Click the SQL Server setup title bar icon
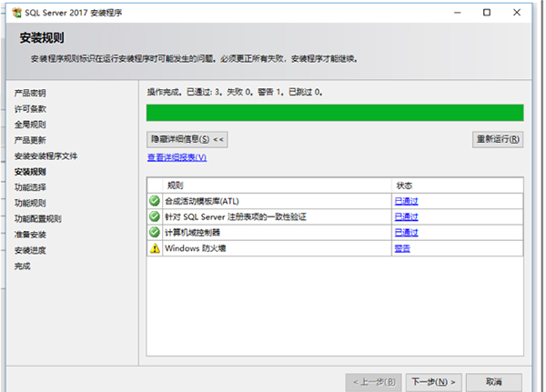The width and height of the screenshot is (546, 392). [16, 13]
